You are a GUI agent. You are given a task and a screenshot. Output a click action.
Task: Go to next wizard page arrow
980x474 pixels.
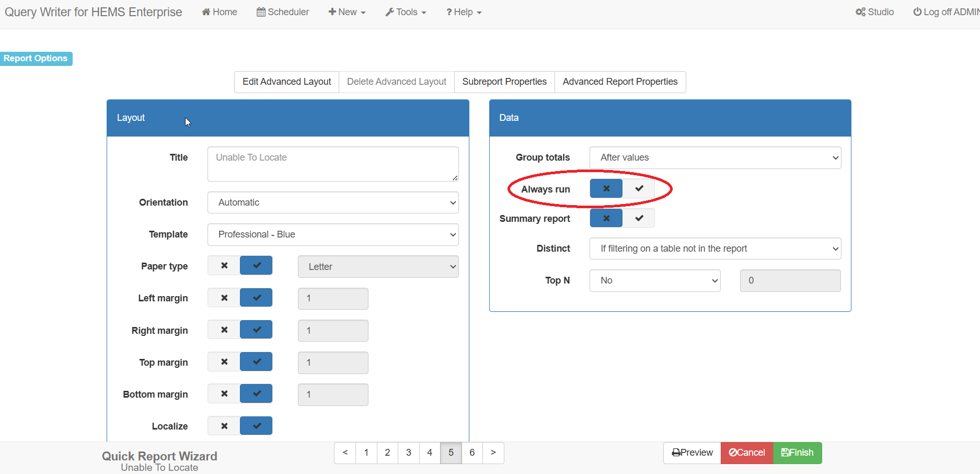point(493,453)
